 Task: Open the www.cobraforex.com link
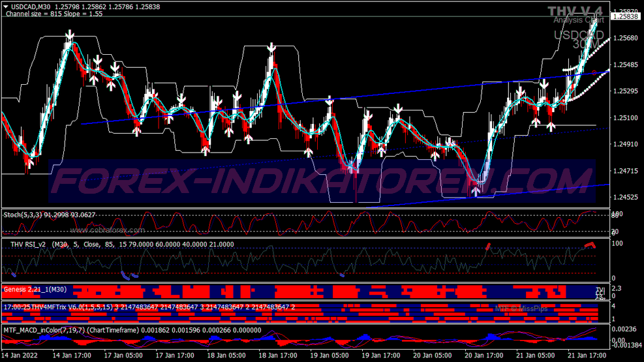coord(107,230)
